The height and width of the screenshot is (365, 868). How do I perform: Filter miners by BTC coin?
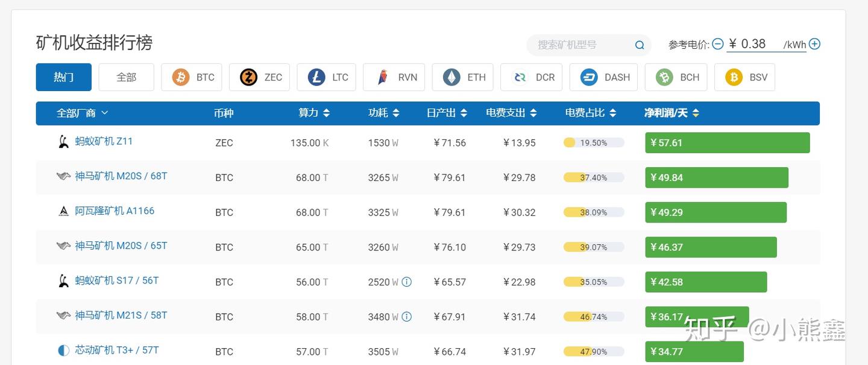pos(192,77)
